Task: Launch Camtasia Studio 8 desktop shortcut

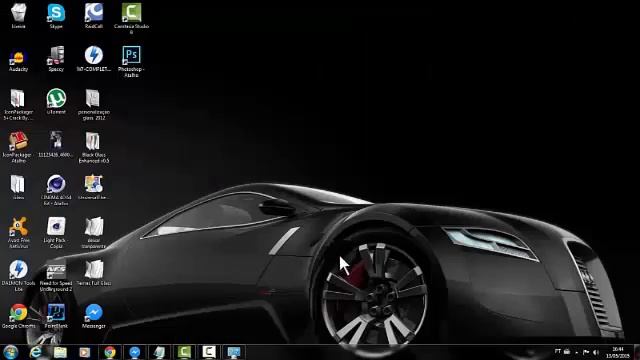Action: pyautogui.click(x=131, y=18)
